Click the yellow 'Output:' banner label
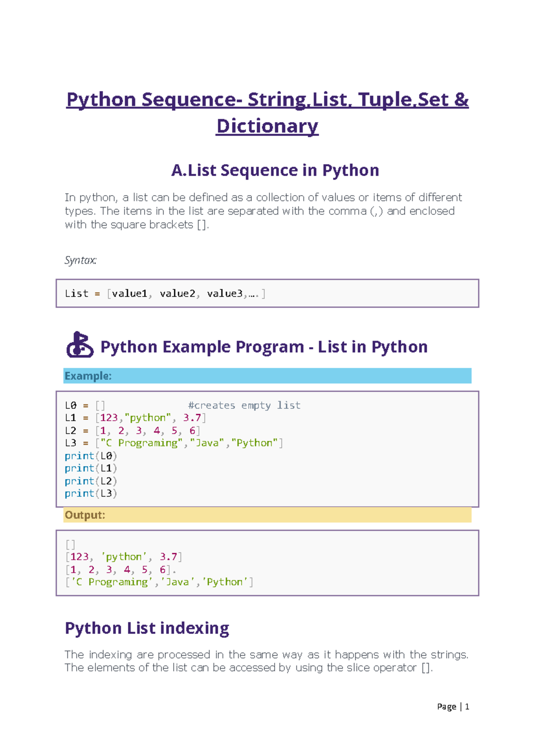This screenshot has height=756, width=535. coord(85,515)
